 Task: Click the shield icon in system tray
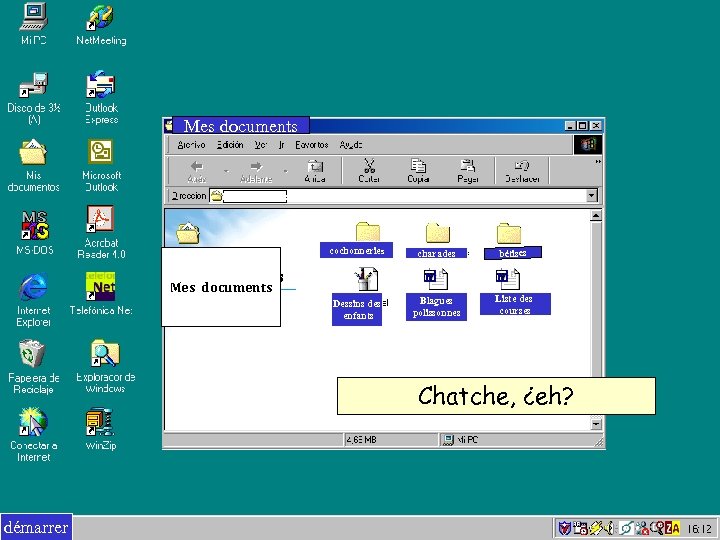564,529
